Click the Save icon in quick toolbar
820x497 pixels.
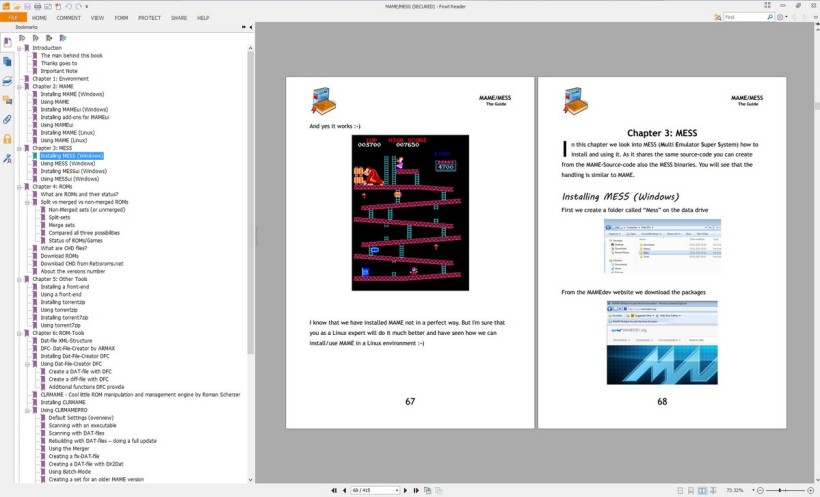coord(27,6)
